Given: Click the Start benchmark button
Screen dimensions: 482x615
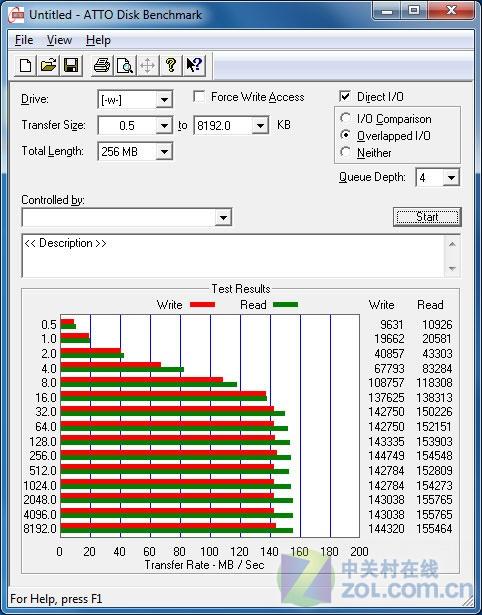Looking at the screenshot, I should click(x=427, y=217).
